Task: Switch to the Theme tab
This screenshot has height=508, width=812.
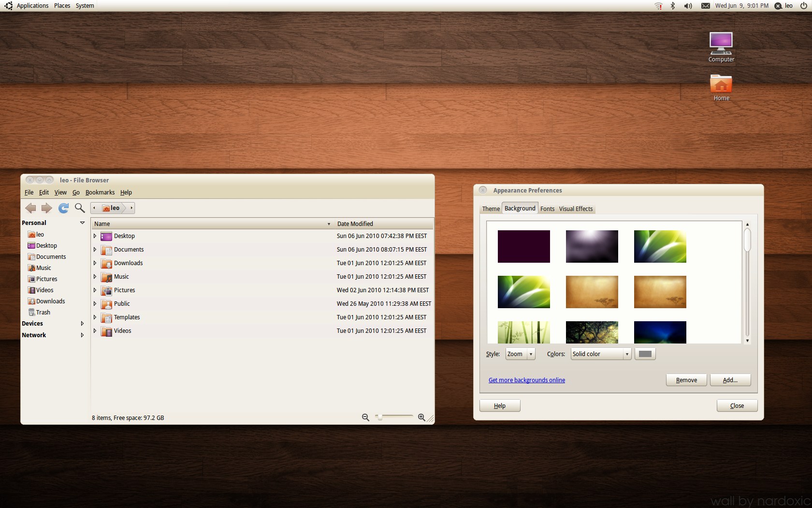Action: point(491,209)
